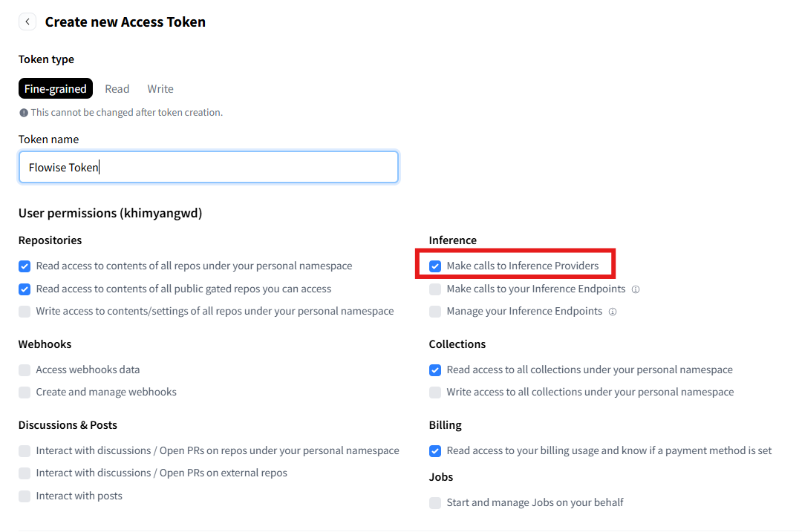Toggle Make calls to Inference Providers
The height and width of the screenshot is (532, 802).
pyautogui.click(x=435, y=266)
